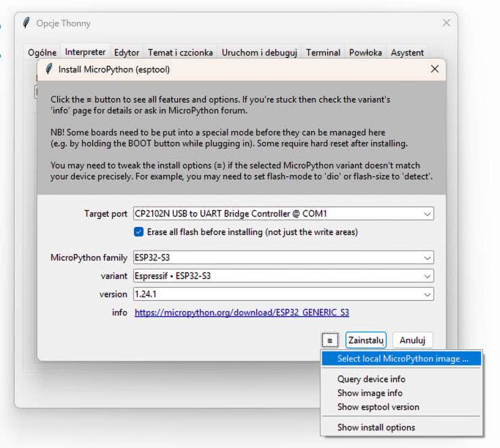The image size is (500, 448).
Task: Select Query device info menu item
Action: (x=371, y=379)
